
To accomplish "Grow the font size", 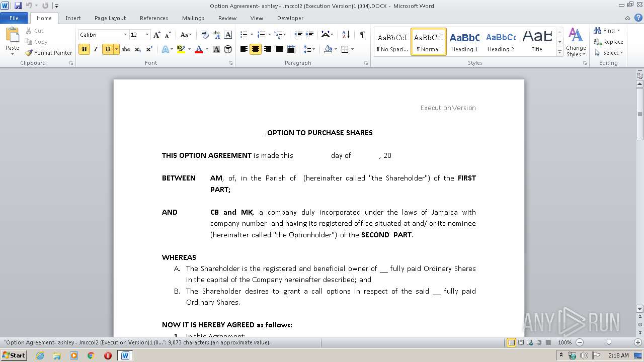I will 157,35.
